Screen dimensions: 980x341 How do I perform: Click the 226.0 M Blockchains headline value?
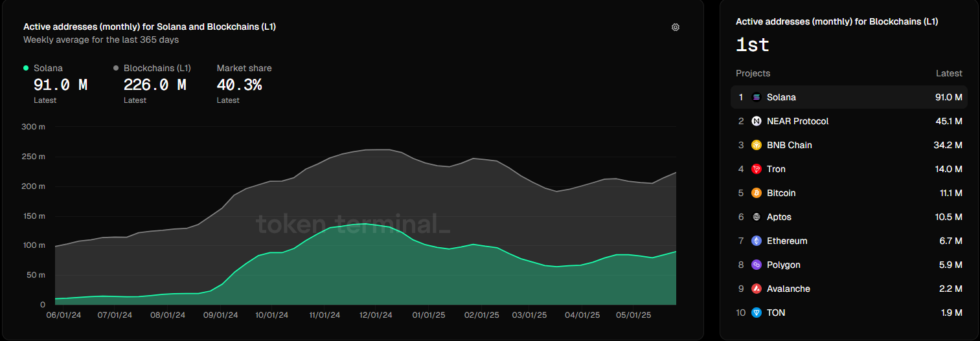click(x=155, y=85)
